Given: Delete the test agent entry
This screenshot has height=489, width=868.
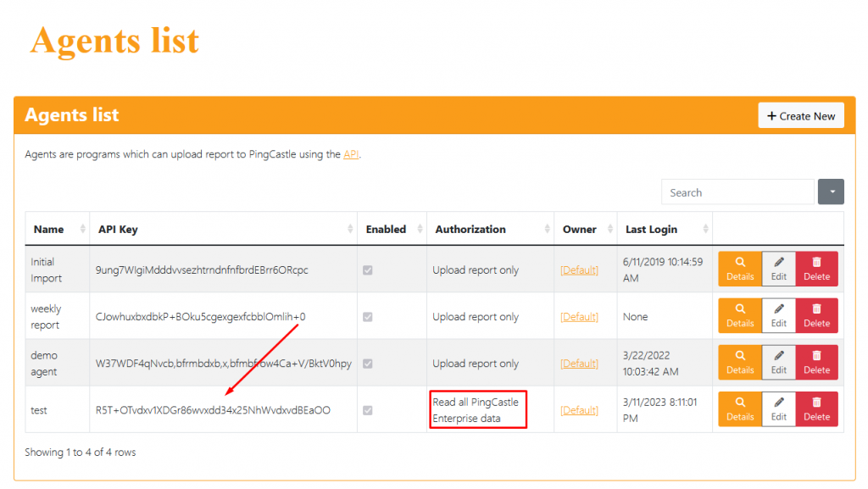Looking at the screenshot, I should click(x=816, y=409).
